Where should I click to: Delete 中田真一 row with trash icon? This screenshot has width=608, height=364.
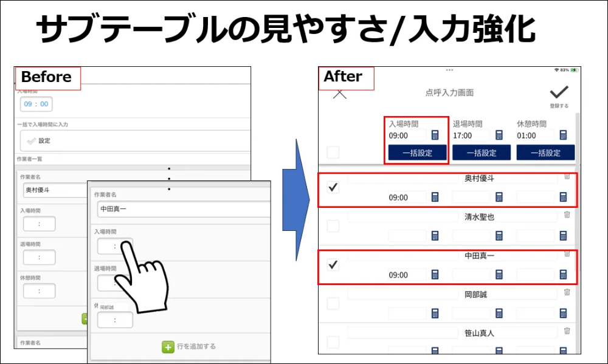(x=567, y=254)
